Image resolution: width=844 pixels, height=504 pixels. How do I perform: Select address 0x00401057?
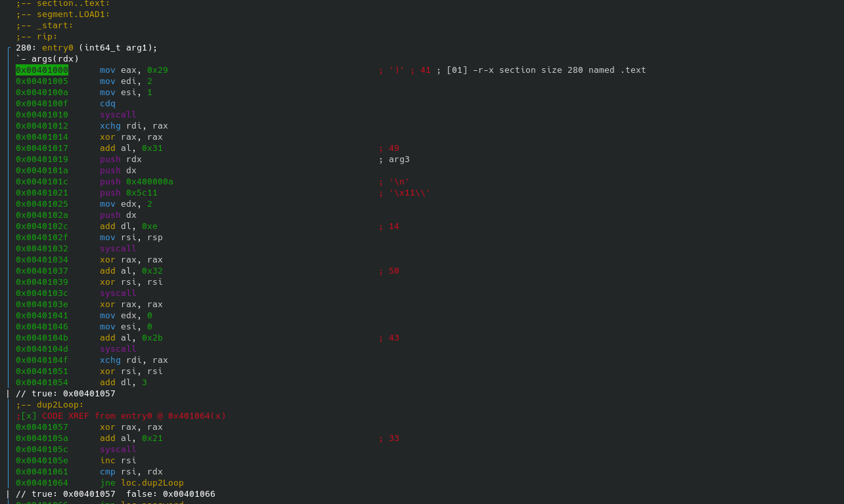[x=42, y=427]
